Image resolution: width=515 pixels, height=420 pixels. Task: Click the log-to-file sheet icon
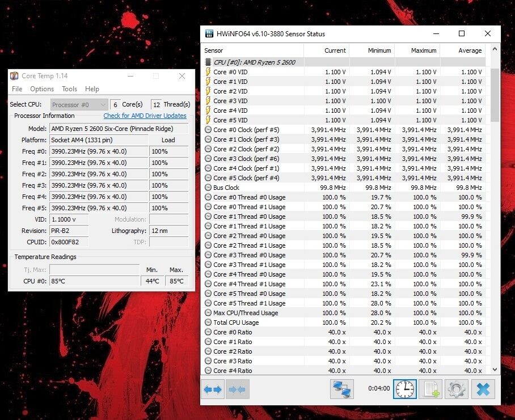(x=431, y=389)
